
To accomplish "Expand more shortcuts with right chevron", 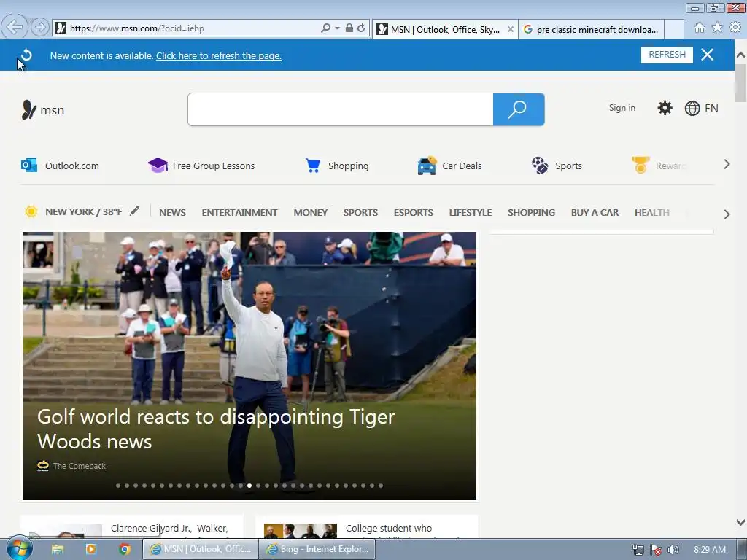I will point(727,164).
